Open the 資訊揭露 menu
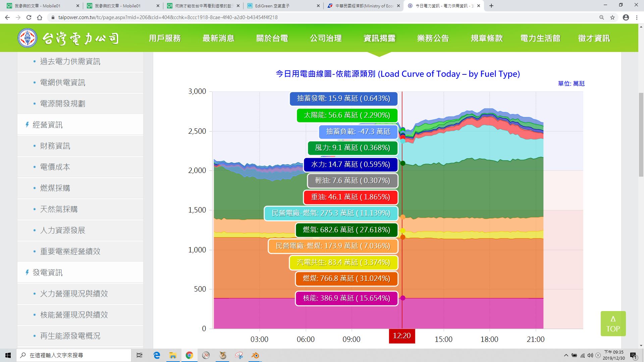 379,38
